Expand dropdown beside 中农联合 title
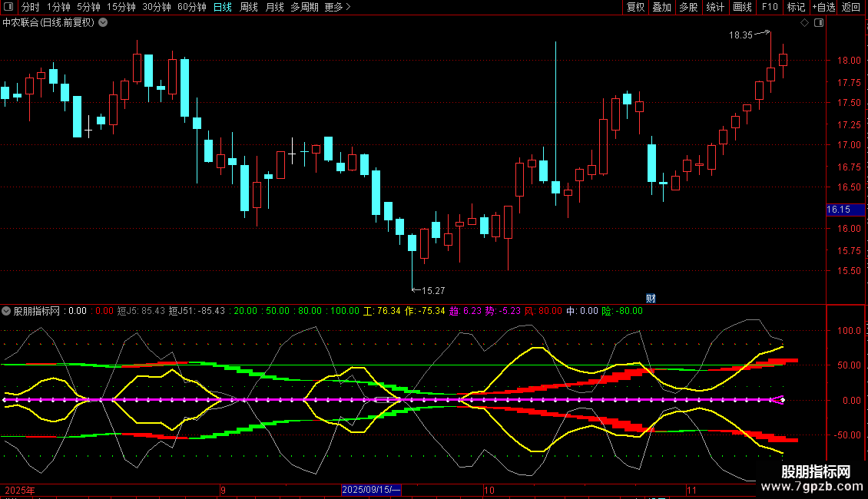This screenshot has height=499, width=868. click(103, 23)
